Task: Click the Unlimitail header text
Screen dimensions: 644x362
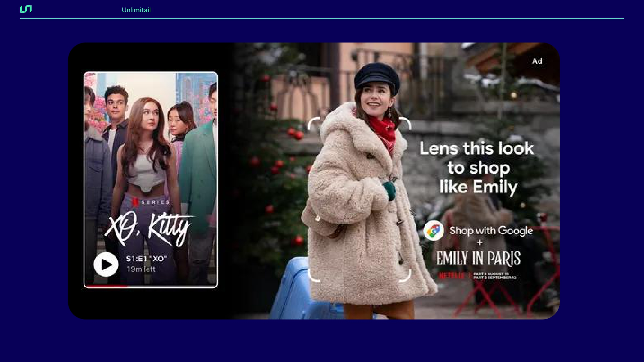Action: pyautogui.click(x=136, y=10)
